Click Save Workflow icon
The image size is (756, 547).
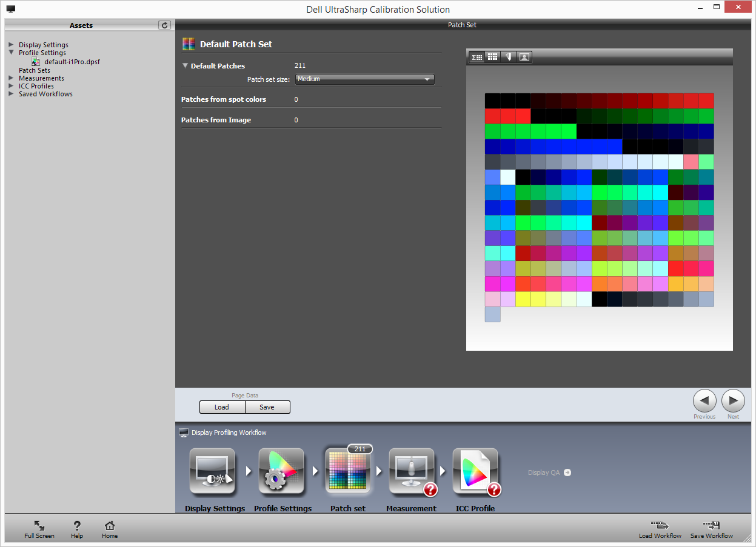[x=711, y=525]
